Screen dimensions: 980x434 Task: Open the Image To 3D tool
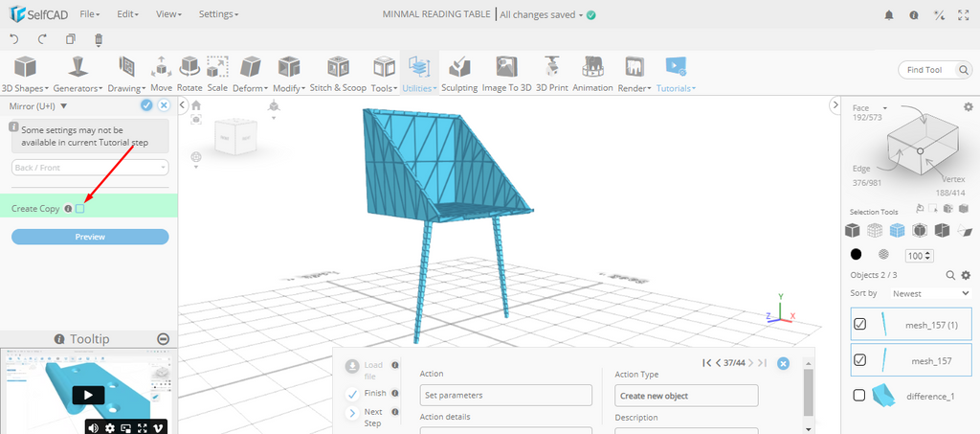tap(506, 68)
